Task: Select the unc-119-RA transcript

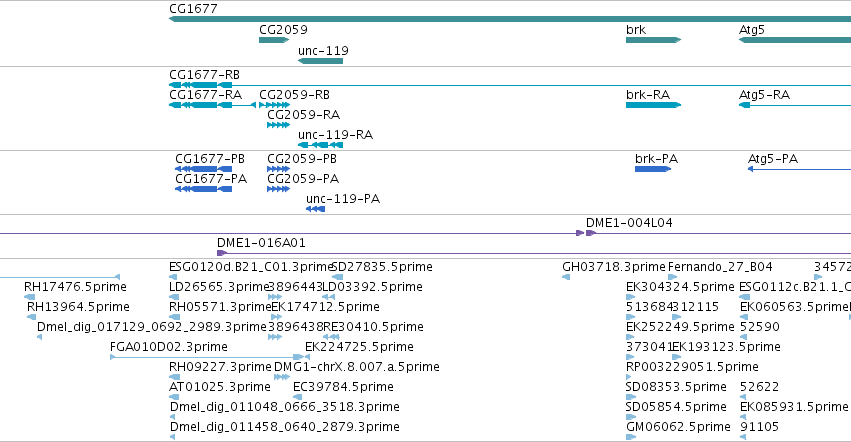Action: pyautogui.click(x=320, y=145)
